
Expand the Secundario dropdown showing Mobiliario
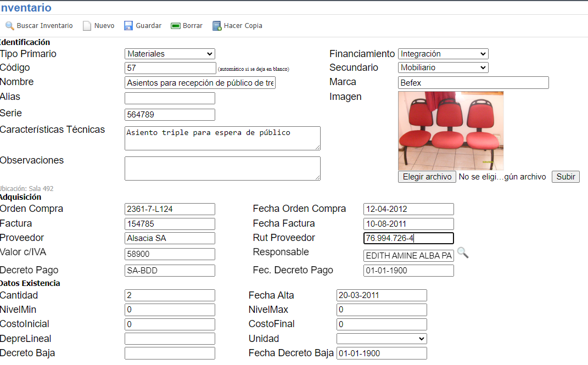click(x=443, y=67)
